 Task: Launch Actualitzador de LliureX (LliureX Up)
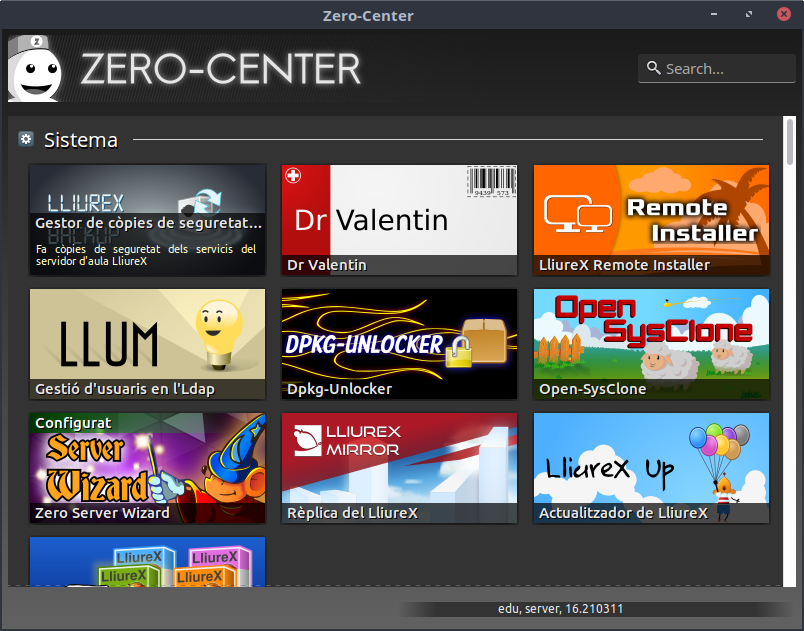point(651,468)
